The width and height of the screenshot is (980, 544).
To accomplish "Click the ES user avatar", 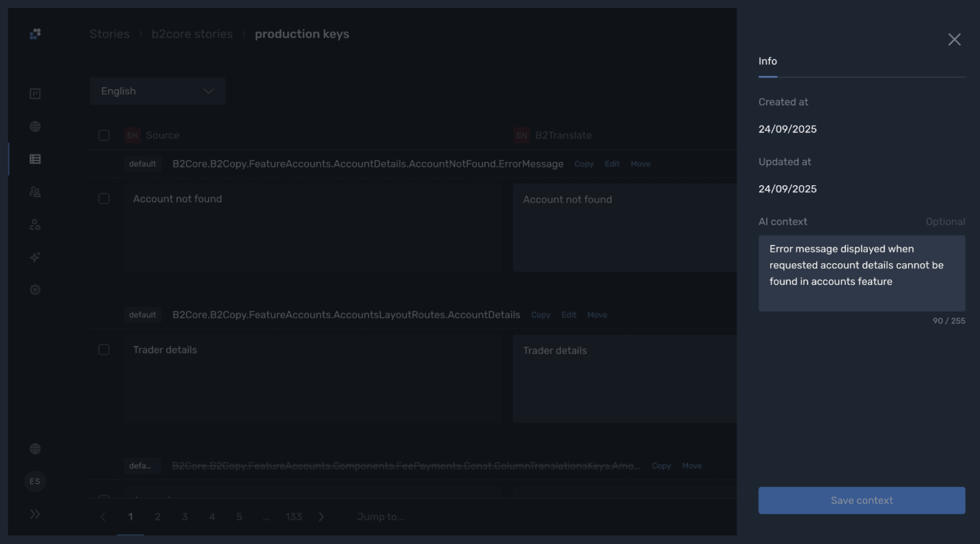I will (35, 481).
